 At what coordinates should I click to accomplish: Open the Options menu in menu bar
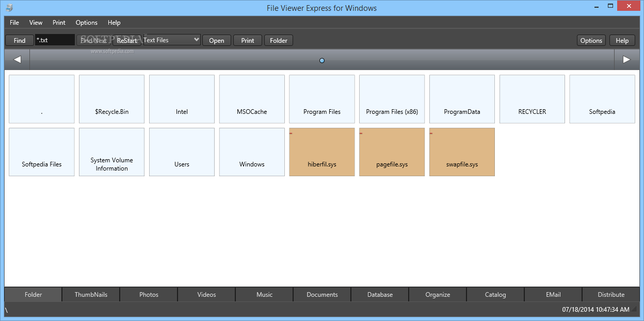[x=87, y=23]
